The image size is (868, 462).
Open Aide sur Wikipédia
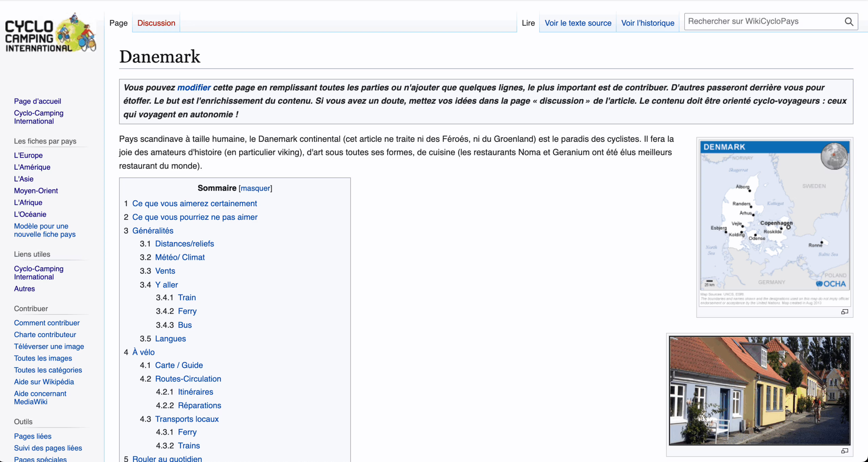tap(44, 382)
